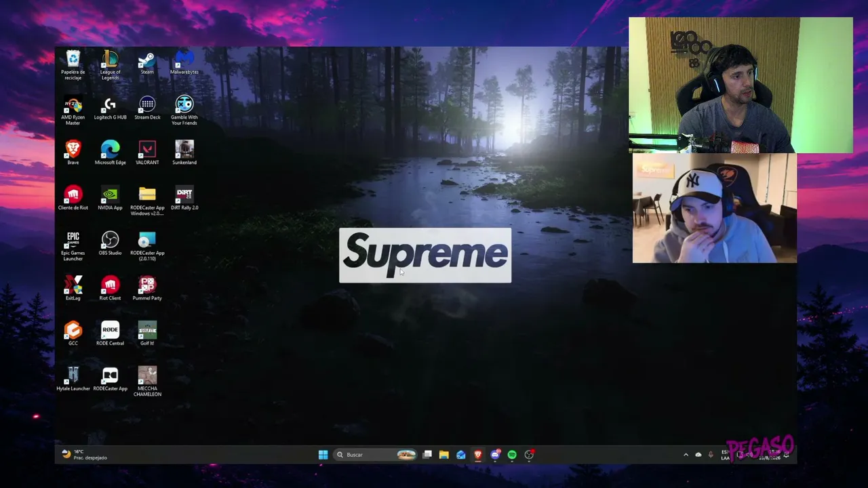Open OBS Studio from the taskbar
This screenshot has width=868, height=488.
pyautogui.click(x=529, y=455)
